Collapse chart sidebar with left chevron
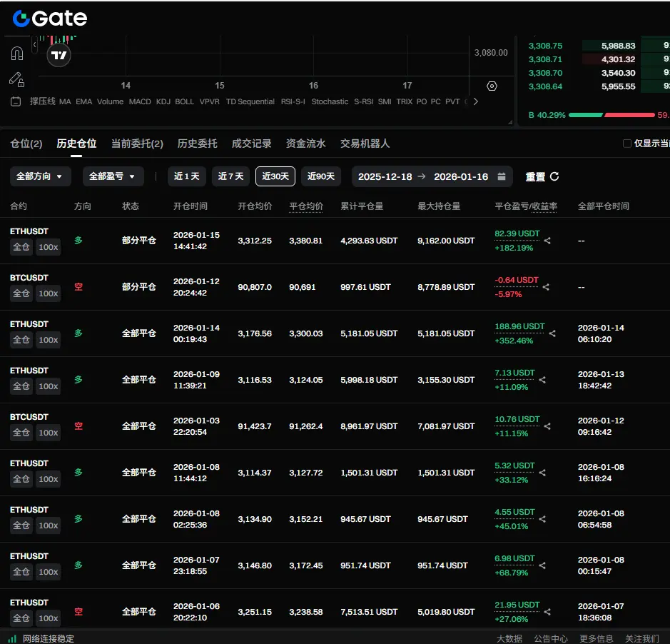The width and height of the screenshot is (670, 644). [35, 44]
